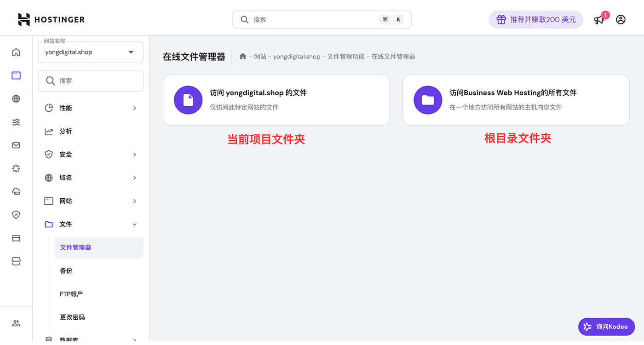Click the 文件管理功能 breadcrumb link
This screenshot has height=345, width=644.
click(346, 57)
